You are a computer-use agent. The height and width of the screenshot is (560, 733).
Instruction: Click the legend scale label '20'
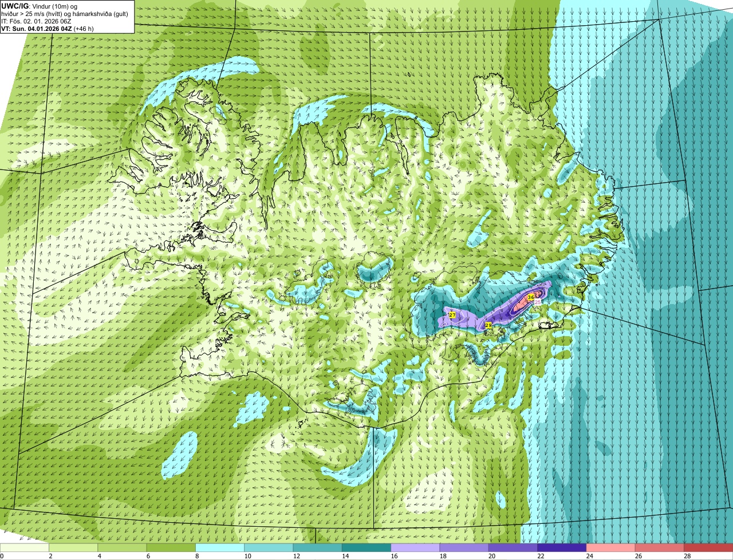click(492, 556)
